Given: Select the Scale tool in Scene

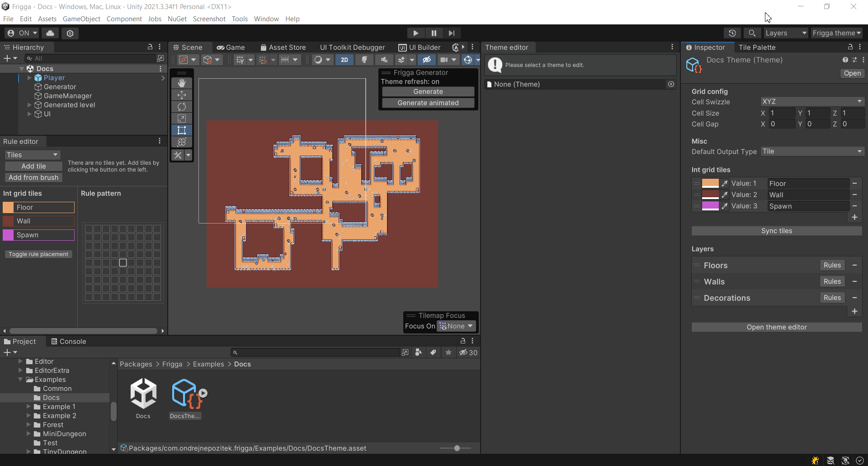Looking at the screenshot, I should 182,119.
